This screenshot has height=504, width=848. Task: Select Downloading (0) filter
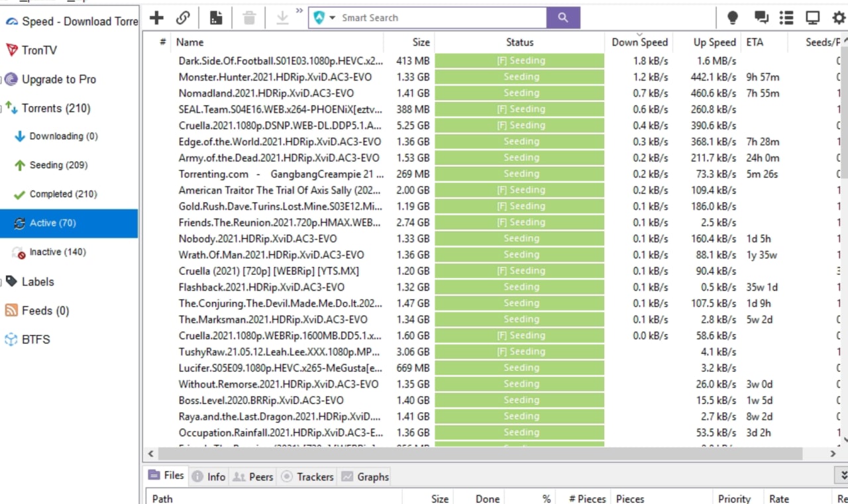pyautogui.click(x=64, y=136)
